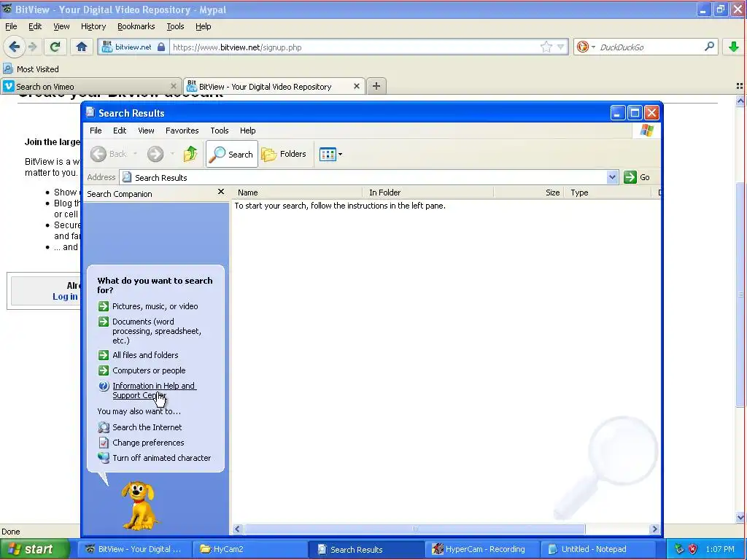Click the search magnifier in DuckDuckGo box
The image size is (747, 560).
(709, 47)
